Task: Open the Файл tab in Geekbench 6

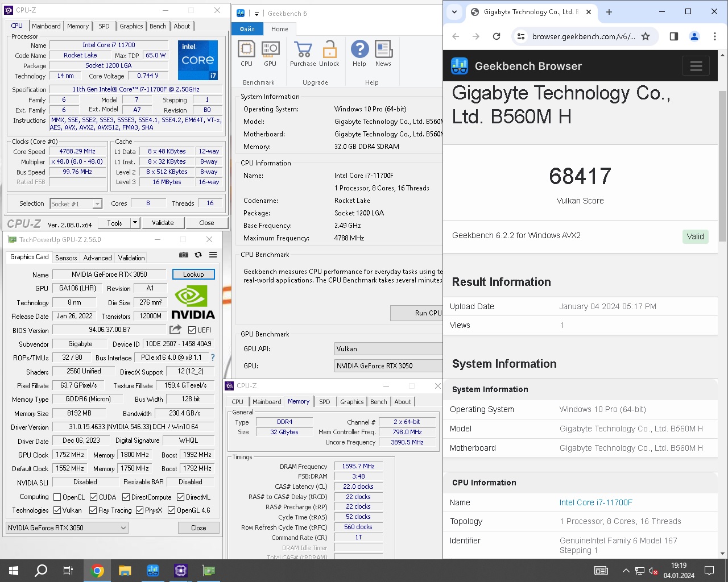Action: tap(247, 29)
